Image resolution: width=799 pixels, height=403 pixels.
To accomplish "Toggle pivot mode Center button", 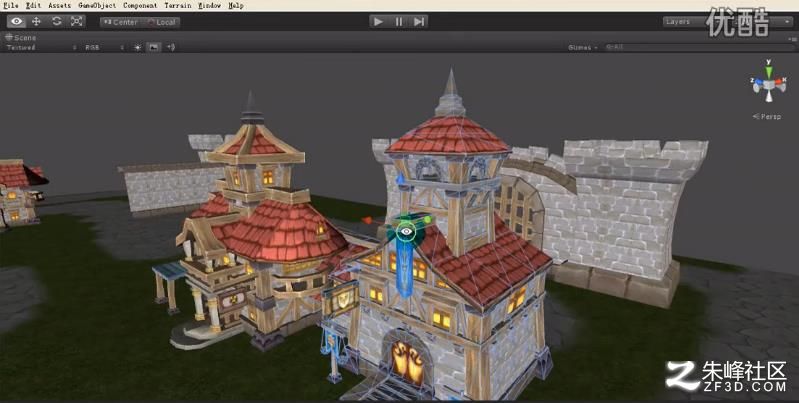I will point(120,22).
